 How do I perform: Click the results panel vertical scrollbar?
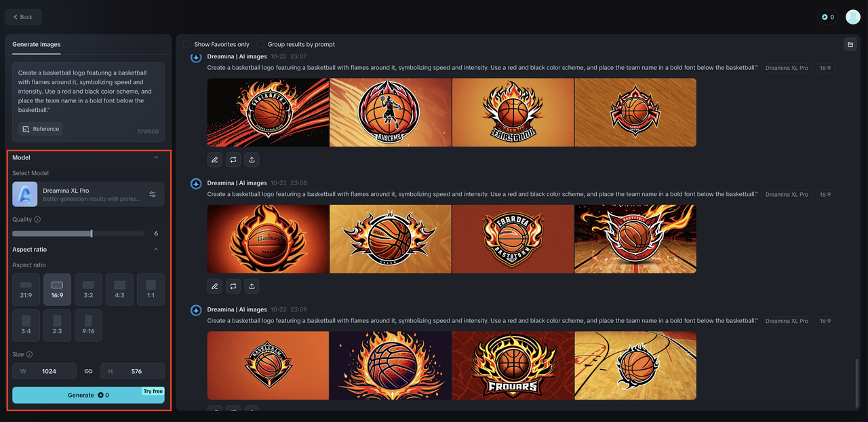858,383
